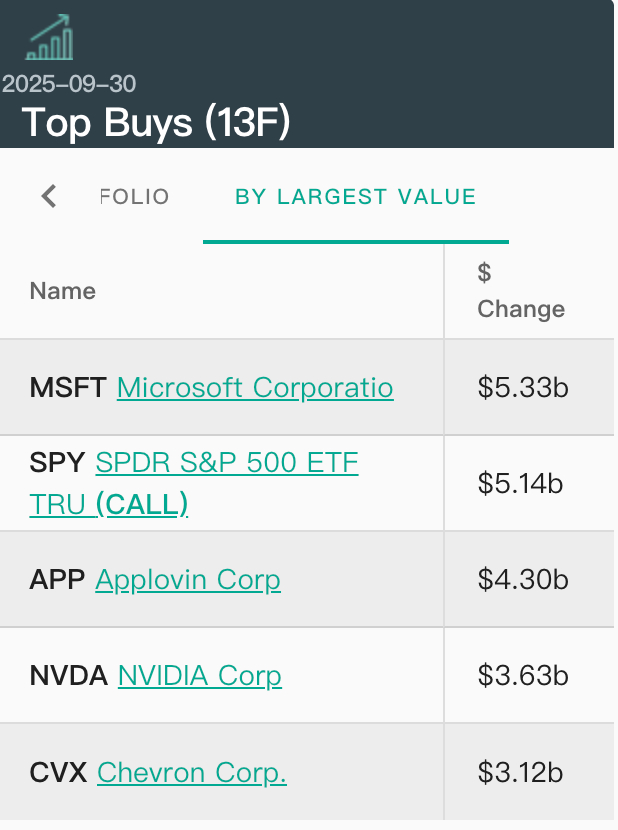Click the Top Buys (13F) title

[156, 122]
